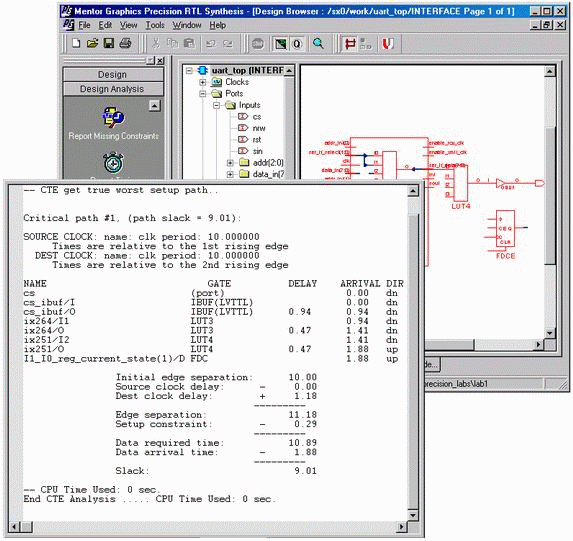The width and height of the screenshot is (573, 541).
Task: Click right arrow of report horizontal scrollbar
Action: (402, 527)
